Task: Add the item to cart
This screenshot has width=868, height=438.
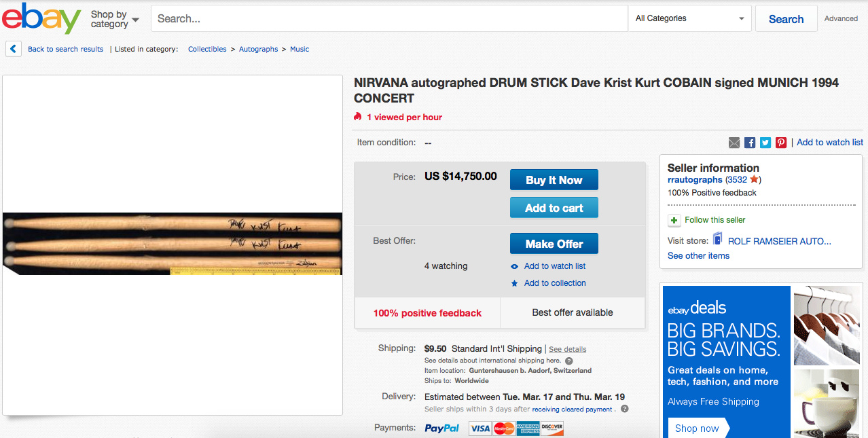Action: point(554,208)
